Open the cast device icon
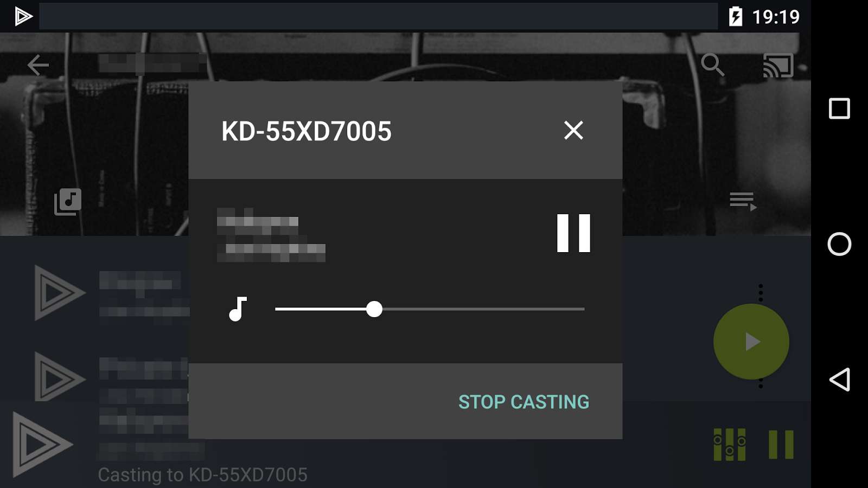 [778, 65]
